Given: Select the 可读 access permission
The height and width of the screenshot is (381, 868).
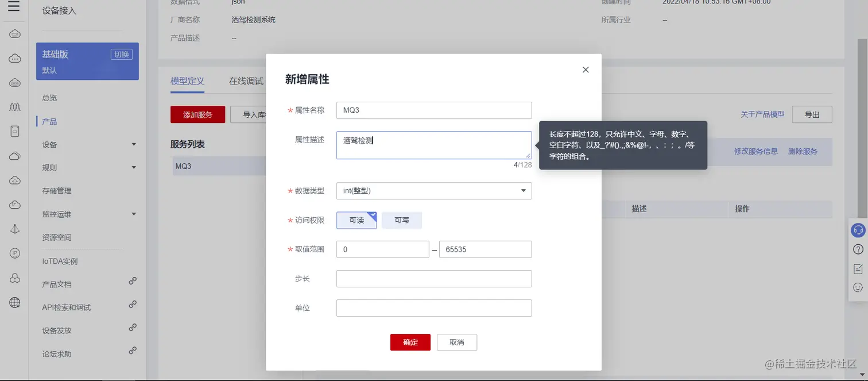Looking at the screenshot, I should [356, 220].
